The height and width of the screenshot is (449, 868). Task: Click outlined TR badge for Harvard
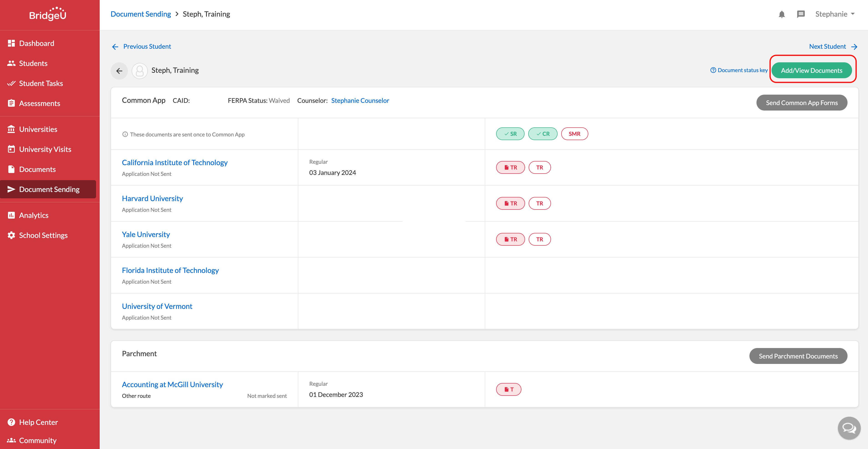click(539, 203)
